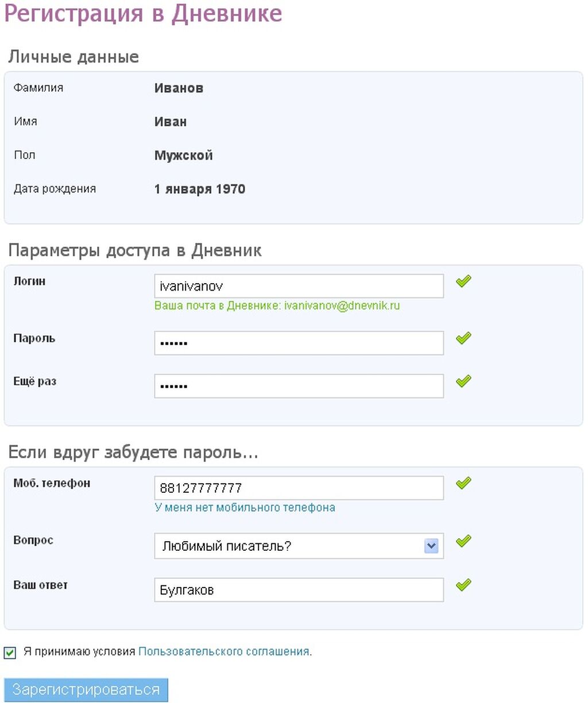Open the Вопрос dropdown arrow
This screenshot has width=588, height=703.
[x=431, y=546]
